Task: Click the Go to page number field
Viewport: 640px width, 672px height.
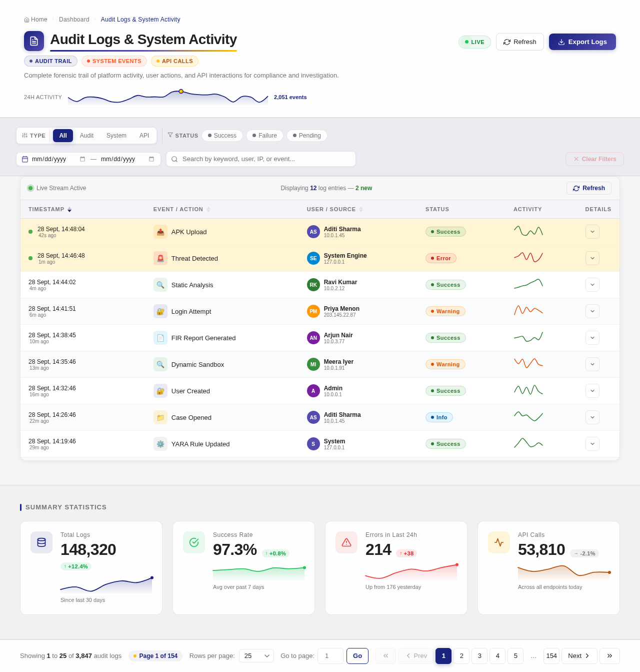Action: (x=330, y=656)
